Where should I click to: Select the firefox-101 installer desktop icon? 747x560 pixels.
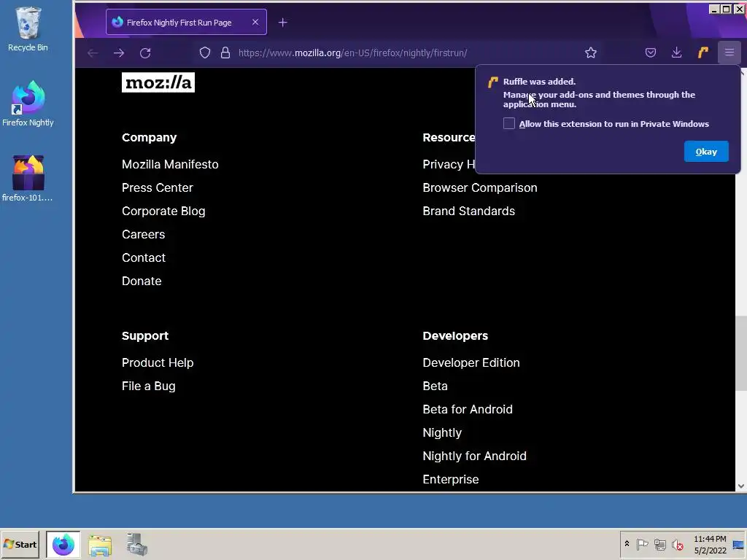(x=28, y=179)
